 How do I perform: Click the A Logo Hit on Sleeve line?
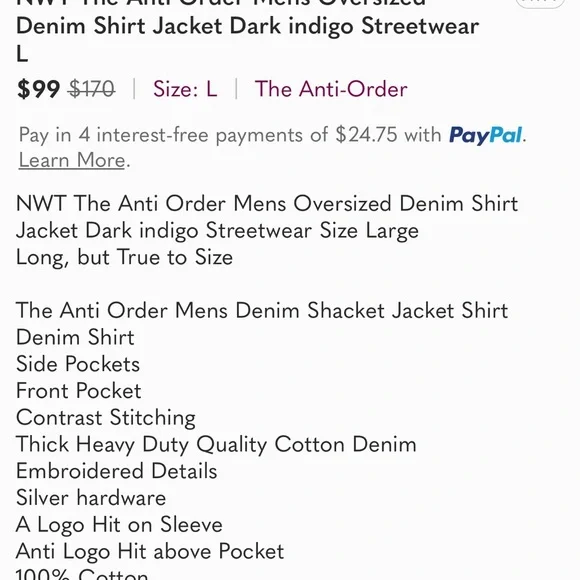click(x=119, y=525)
